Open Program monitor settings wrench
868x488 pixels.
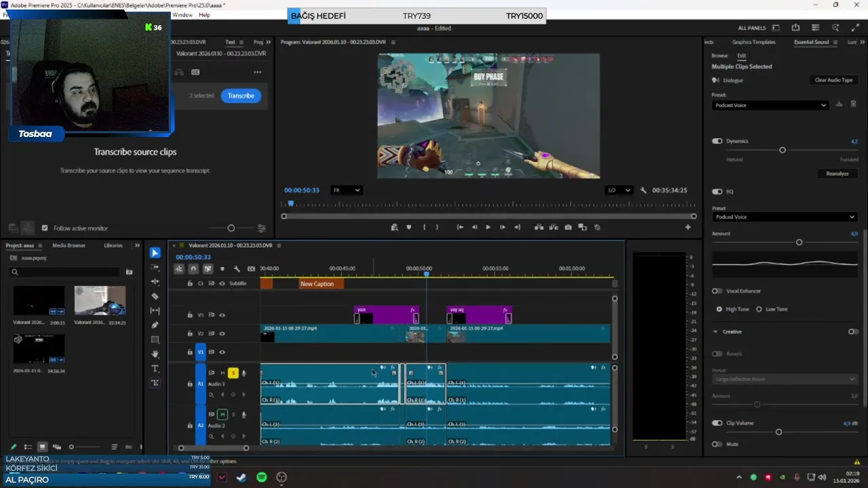click(644, 190)
